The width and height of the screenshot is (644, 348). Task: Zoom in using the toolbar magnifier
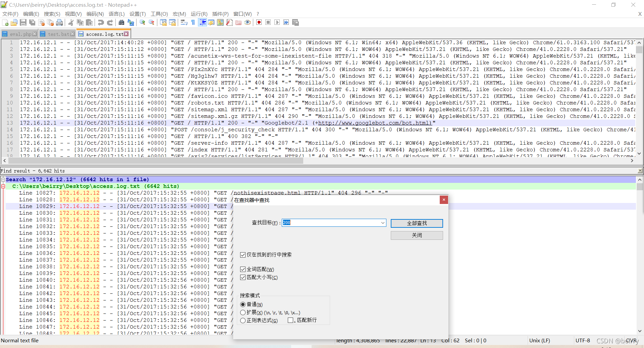click(142, 22)
